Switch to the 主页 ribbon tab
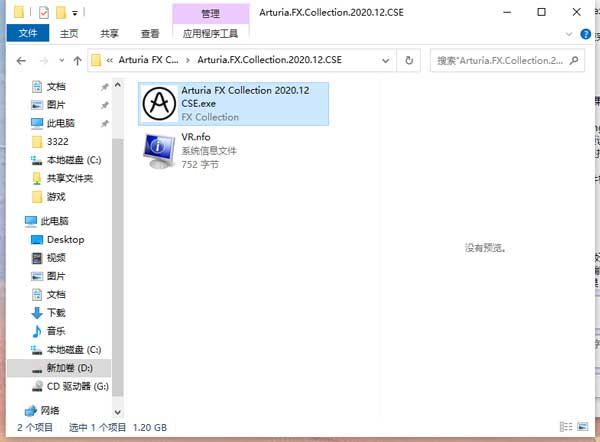The image size is (600, 442). click(x=69, y=34)
